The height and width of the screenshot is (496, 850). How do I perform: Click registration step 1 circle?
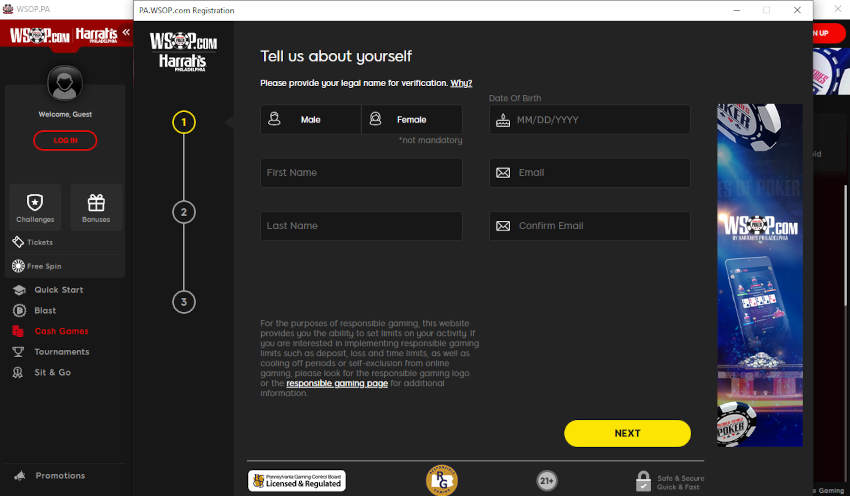click(x=184, y=122)
